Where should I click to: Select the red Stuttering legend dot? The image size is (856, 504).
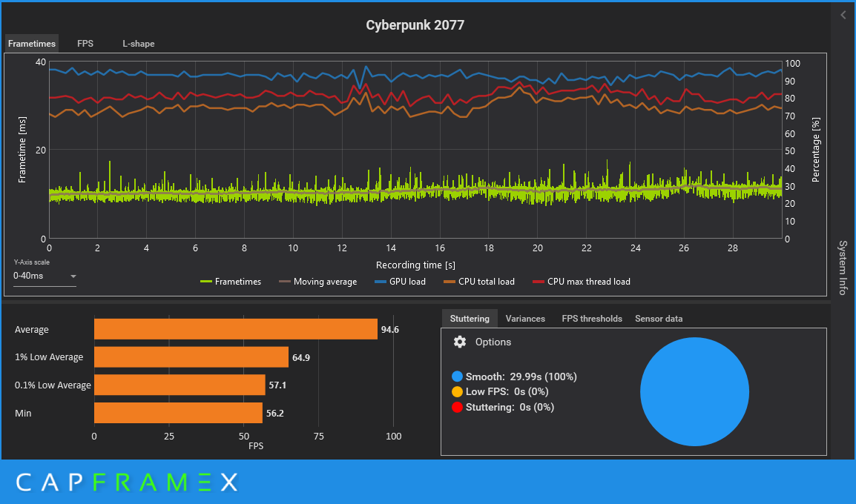point(458,407)
